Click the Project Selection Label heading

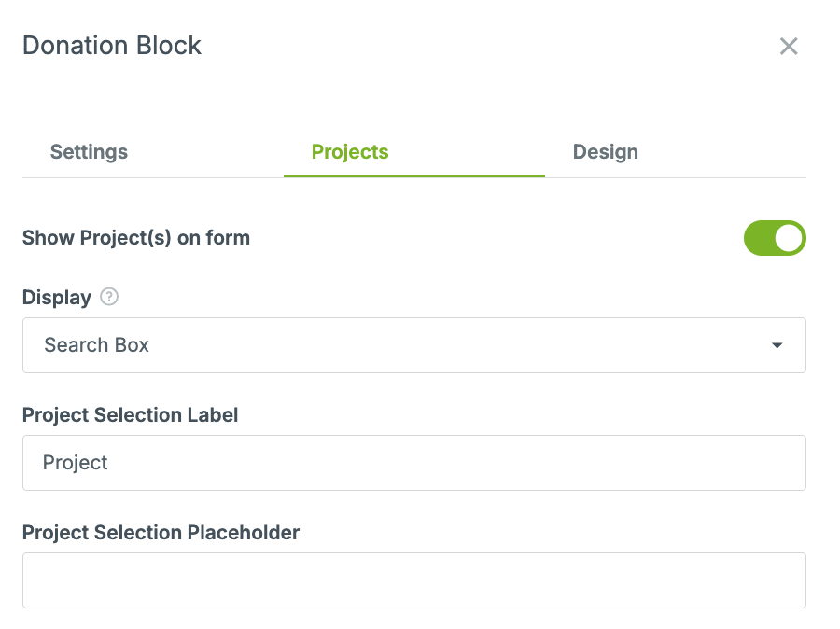pos(130,415)
